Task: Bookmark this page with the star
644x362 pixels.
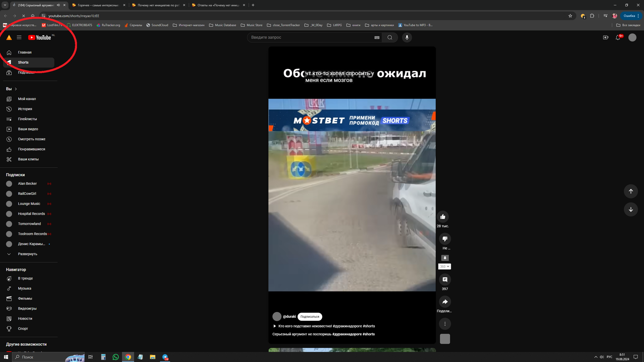Action: click(570, 16)
